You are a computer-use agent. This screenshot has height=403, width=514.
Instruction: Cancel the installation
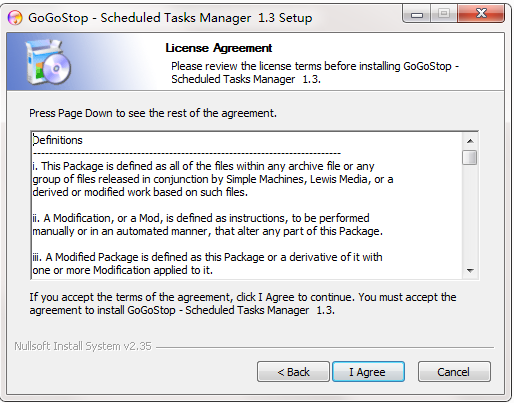(x=454, y=372)
